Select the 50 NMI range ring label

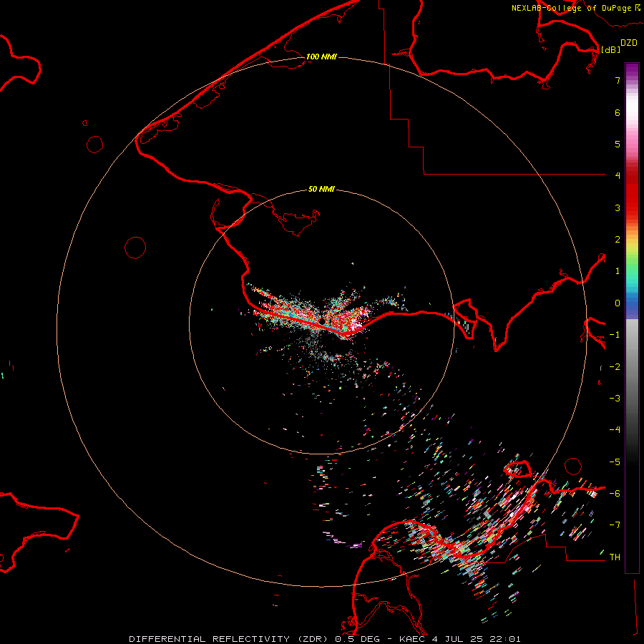321,189
